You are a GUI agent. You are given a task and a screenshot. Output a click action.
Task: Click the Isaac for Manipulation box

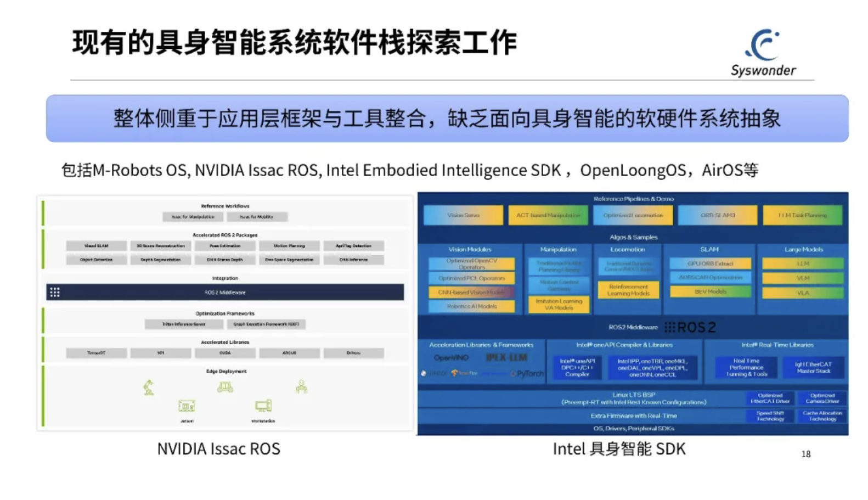coord(193,217)
